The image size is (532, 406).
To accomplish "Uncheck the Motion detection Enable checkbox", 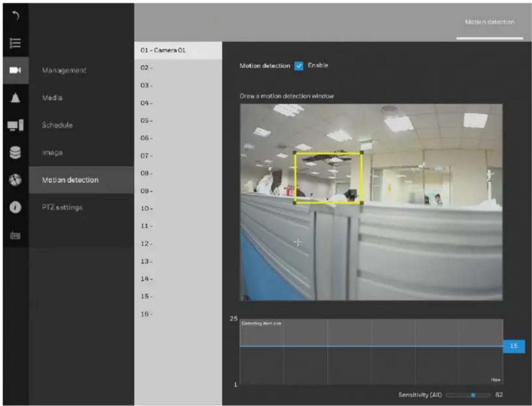I will coord(299,66).
